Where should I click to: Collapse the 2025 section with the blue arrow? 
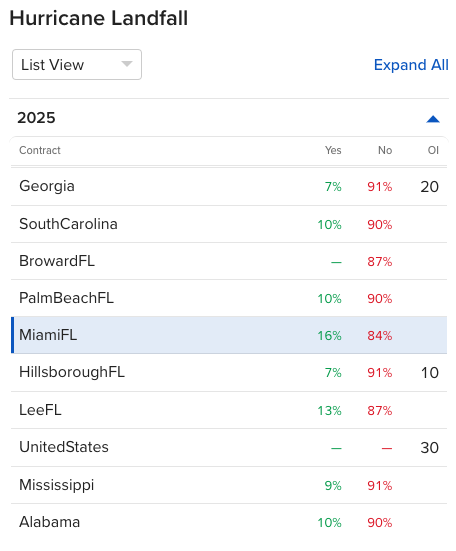[433, 119]
